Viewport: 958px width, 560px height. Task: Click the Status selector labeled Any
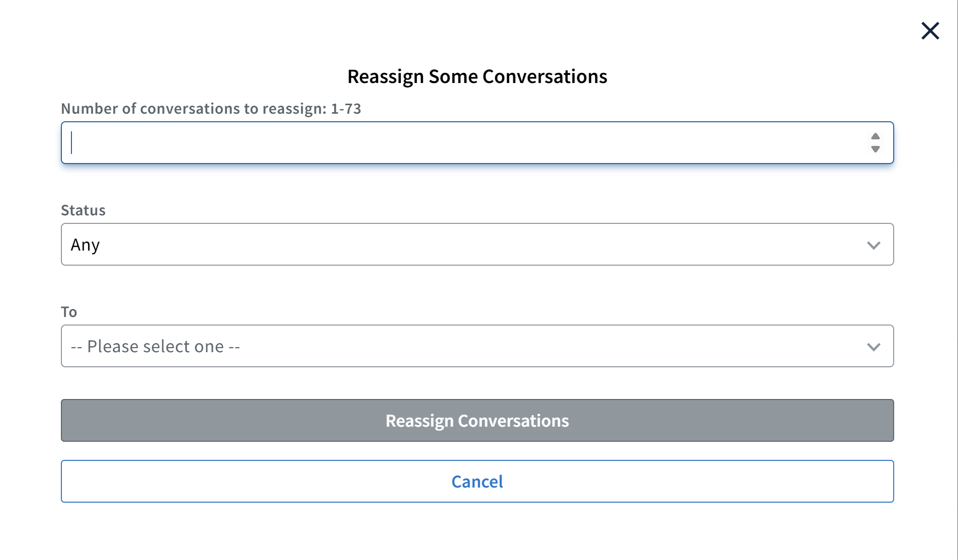(x=477, y=245)
